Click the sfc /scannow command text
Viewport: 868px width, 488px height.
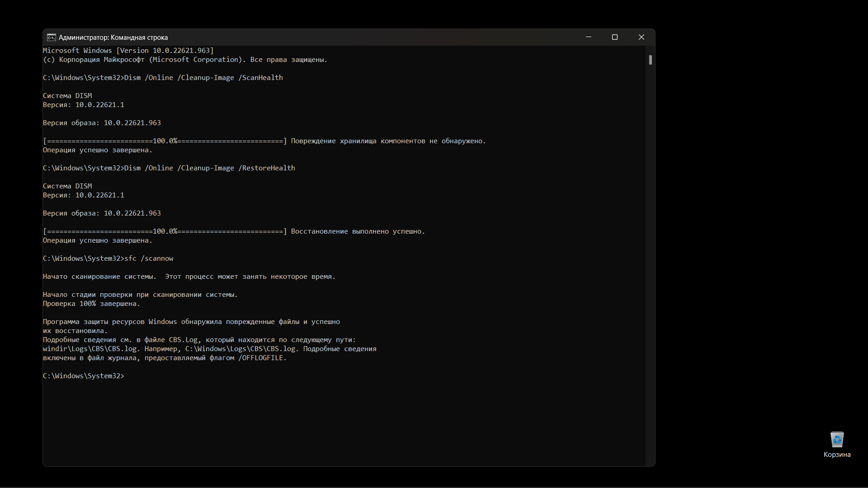(149, 258)
